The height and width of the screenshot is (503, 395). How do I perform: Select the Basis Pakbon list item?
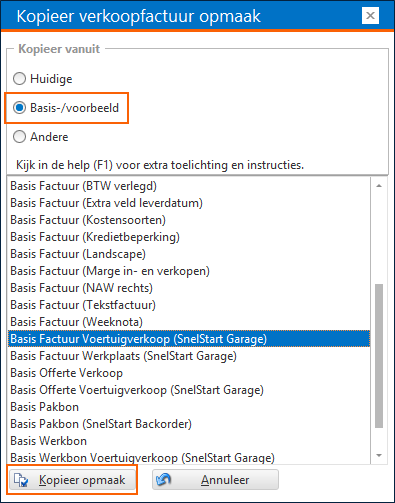[x=189, y=407]
